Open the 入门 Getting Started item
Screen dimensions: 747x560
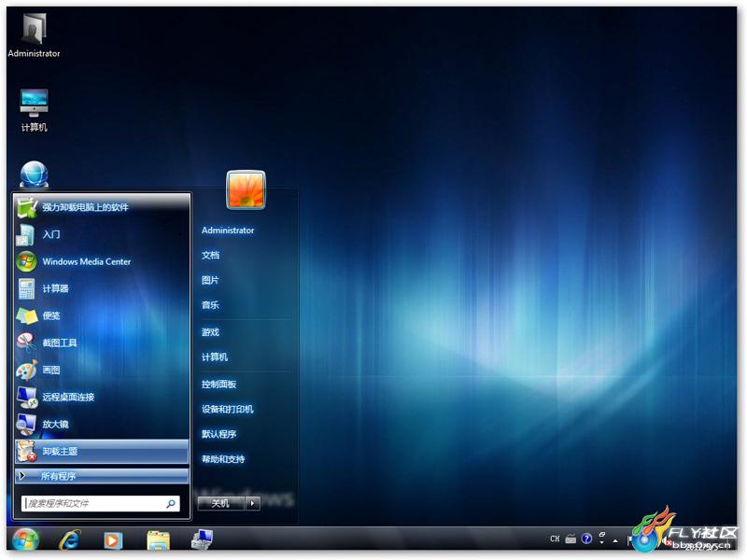point(102,234)
